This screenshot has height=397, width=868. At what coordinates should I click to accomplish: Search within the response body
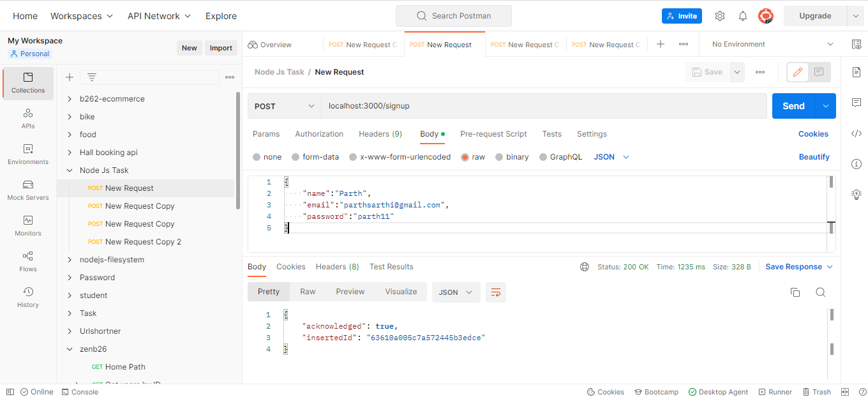(x=821, y=292)
